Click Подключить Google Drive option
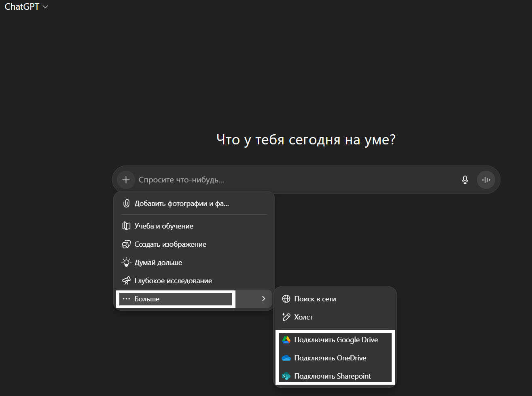The image size is (532, 396). tap(336, 340)
